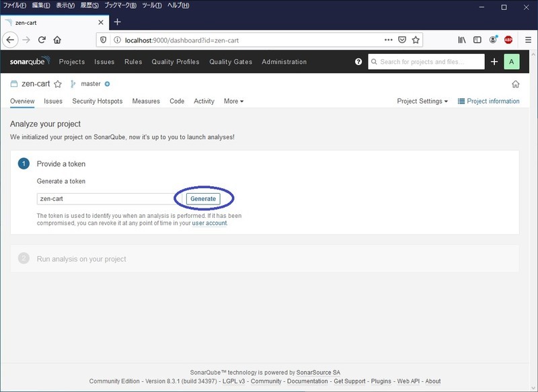Follow the user account link
Image resolution: width=538 pixels, height=392 pixels.
click(209, 223)
